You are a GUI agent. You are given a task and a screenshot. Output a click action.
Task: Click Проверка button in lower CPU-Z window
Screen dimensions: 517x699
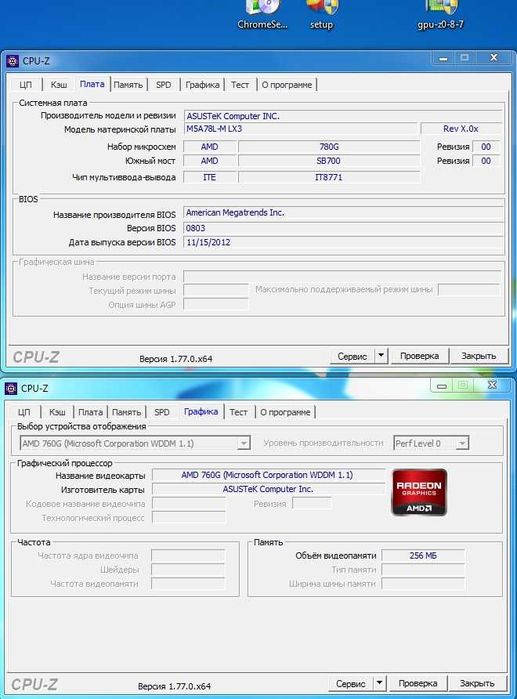[418, 683]
